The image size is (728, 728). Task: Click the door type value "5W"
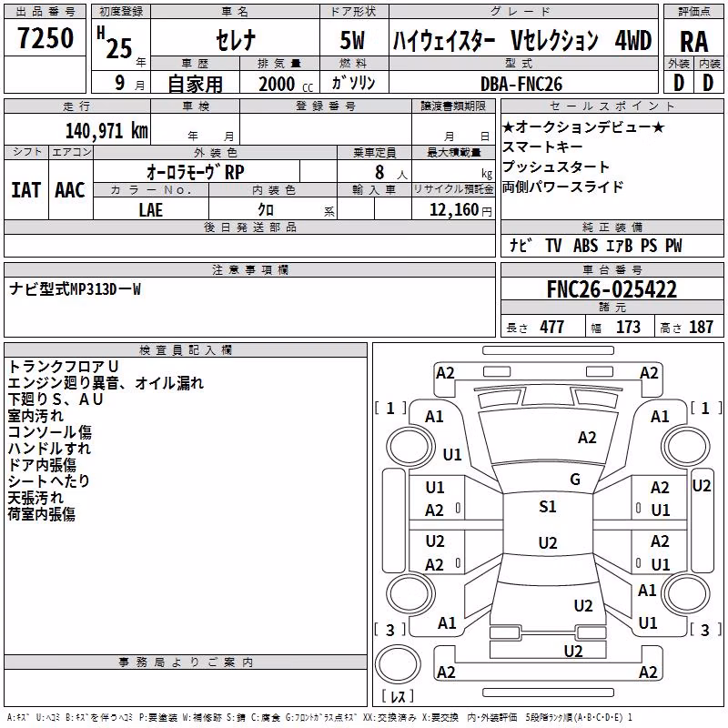click(x=352, y=40)
